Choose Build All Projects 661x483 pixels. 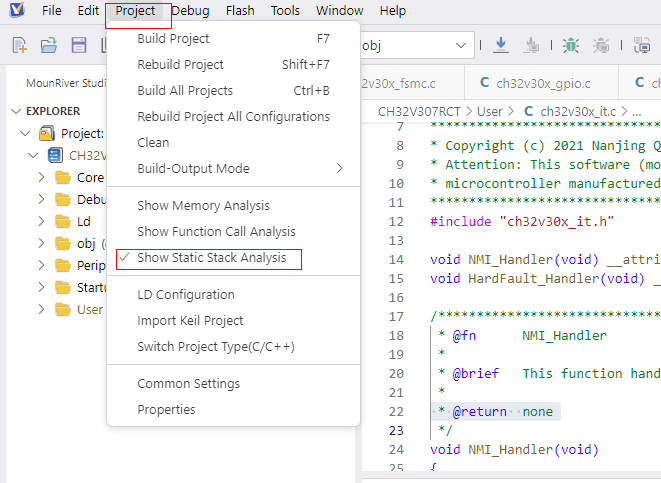coord(234,91)
